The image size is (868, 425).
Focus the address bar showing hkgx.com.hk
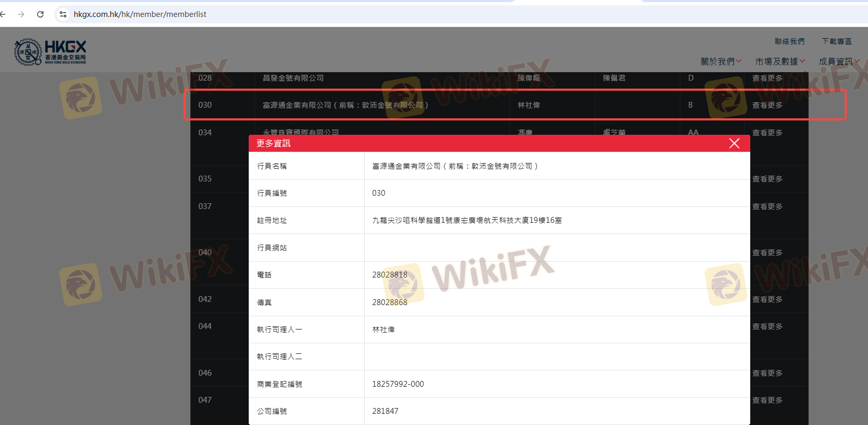click(140, 14)
